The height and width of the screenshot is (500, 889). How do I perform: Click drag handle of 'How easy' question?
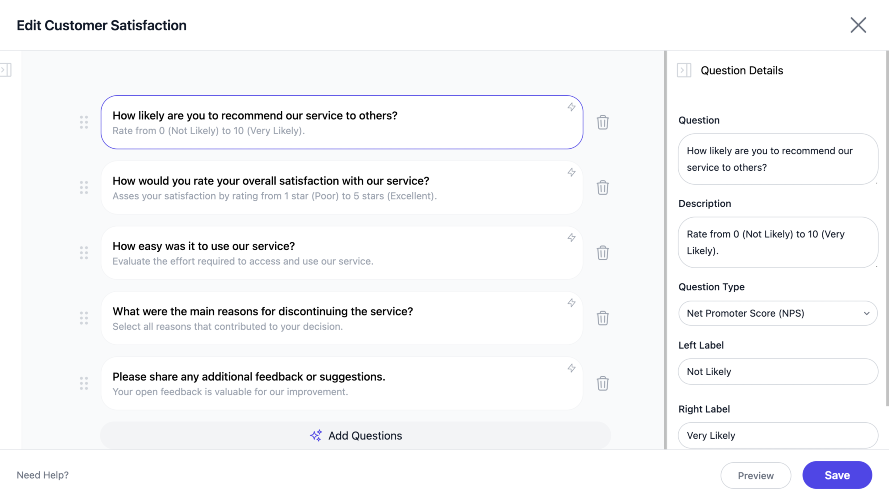click(84, 253)
